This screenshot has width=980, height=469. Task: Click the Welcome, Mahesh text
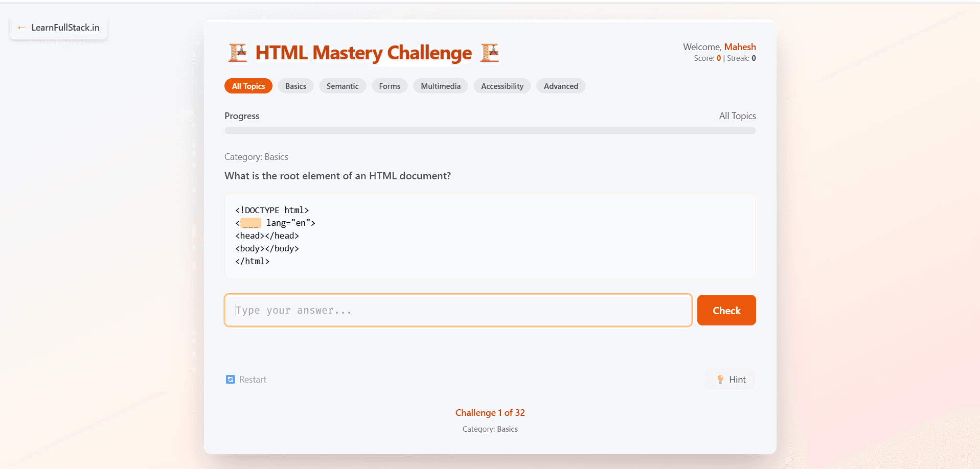coord(720,46)
